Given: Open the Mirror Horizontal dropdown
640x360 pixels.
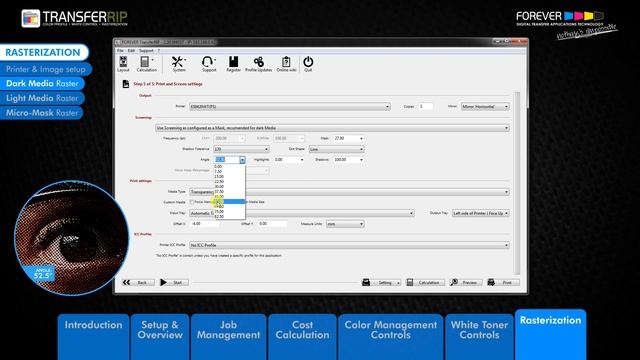Looking at the screenshot, I should click(485, 107).
